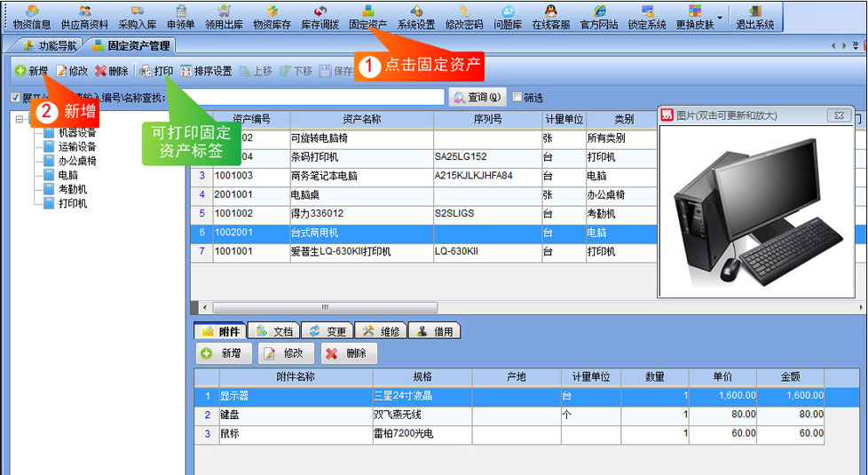Select 电脑 in the category tree
Viewport: 868px width, 475px height.
67,175
